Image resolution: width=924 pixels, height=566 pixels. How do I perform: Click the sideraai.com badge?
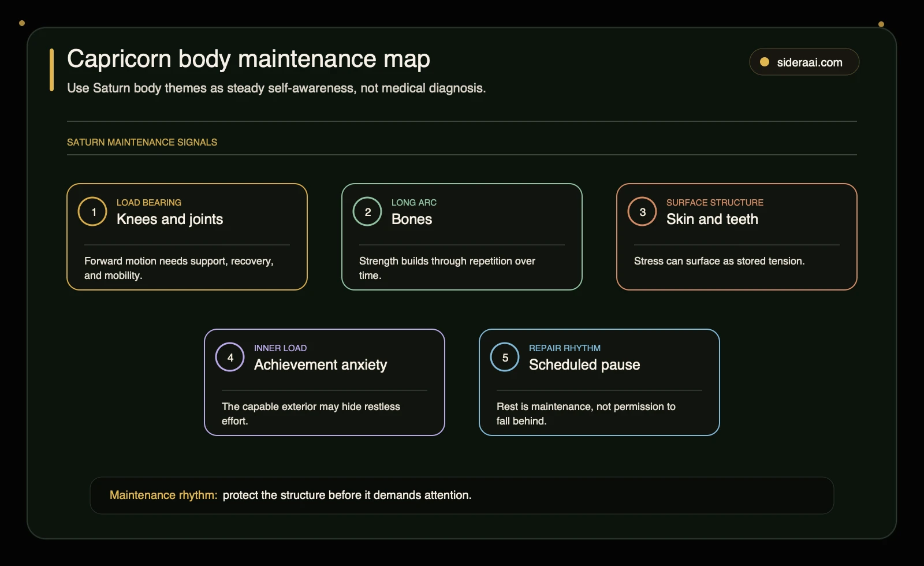(x=804, y=62)
